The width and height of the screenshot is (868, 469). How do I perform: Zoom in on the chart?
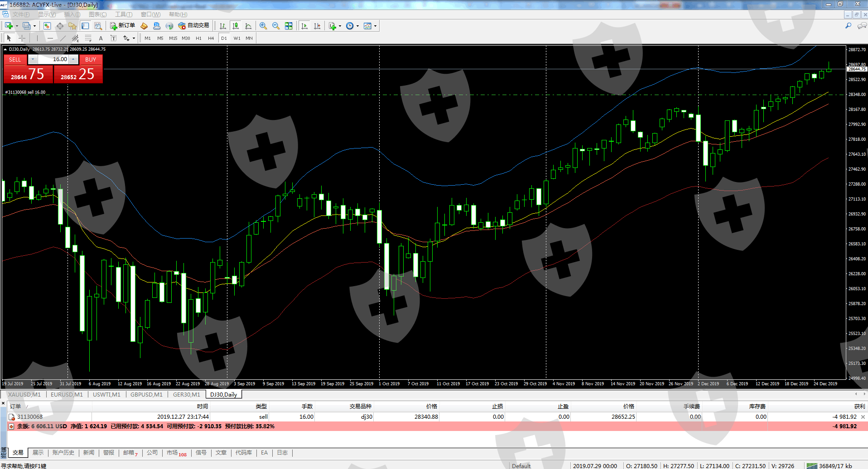tap(263, 26)
